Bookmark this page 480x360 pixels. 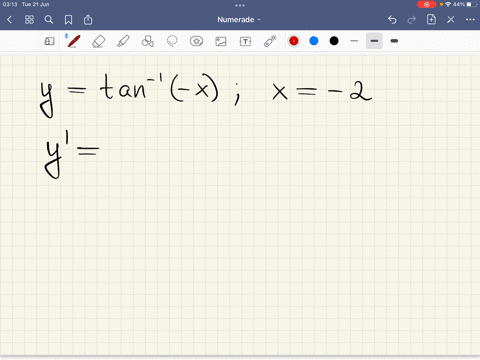pos(68,20)
